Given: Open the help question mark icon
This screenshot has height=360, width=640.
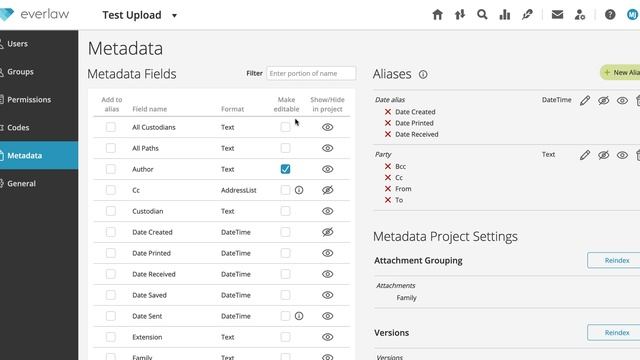Looking at the screenshot, I should [610, 15].
